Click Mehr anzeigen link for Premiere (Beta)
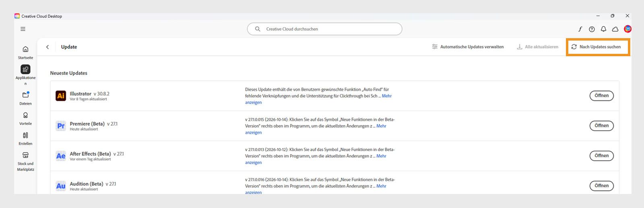The width and height of the screenshot is (644, 208). (x=381, y=126)
